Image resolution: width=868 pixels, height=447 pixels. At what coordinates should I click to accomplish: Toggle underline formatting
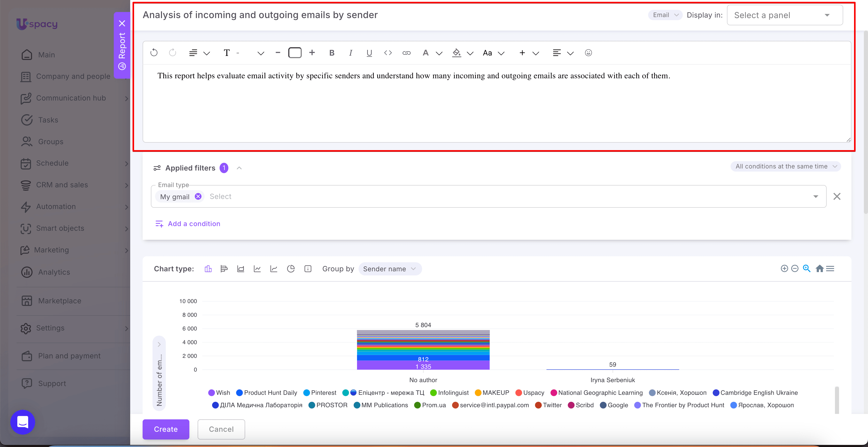point(369,53)
